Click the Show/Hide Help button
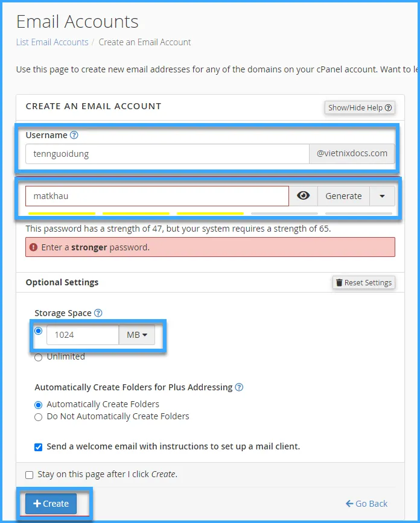420x523 pixels. (360, 107)
